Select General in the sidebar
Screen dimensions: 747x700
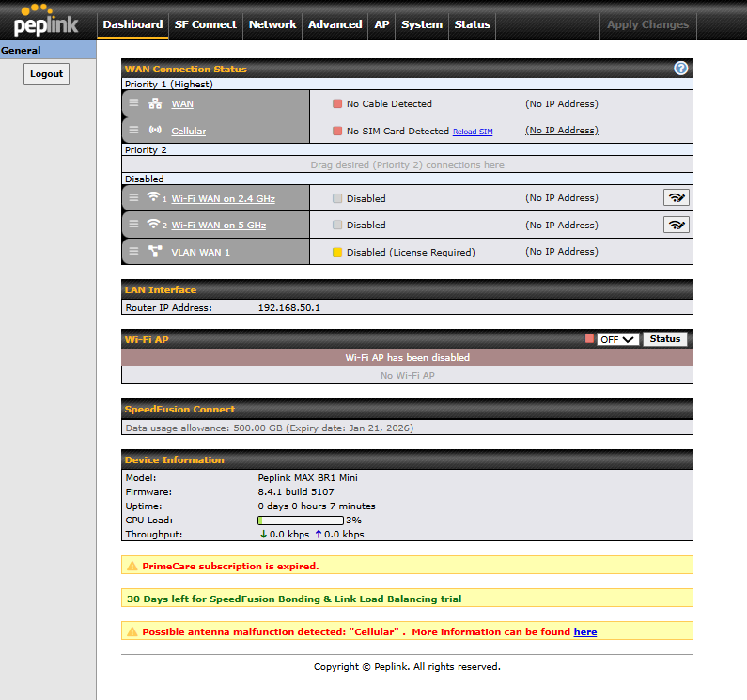coord(48,50)
